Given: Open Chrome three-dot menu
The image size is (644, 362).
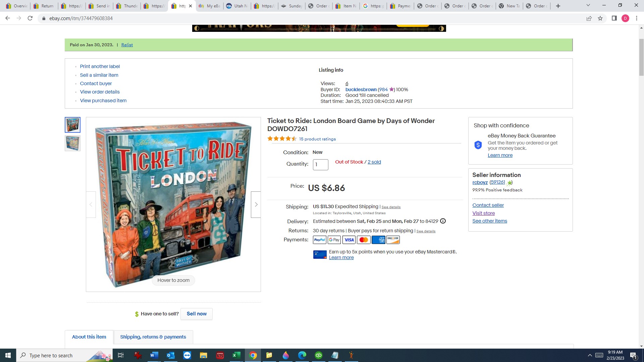Looking at the screenshot, I should 636,18.
